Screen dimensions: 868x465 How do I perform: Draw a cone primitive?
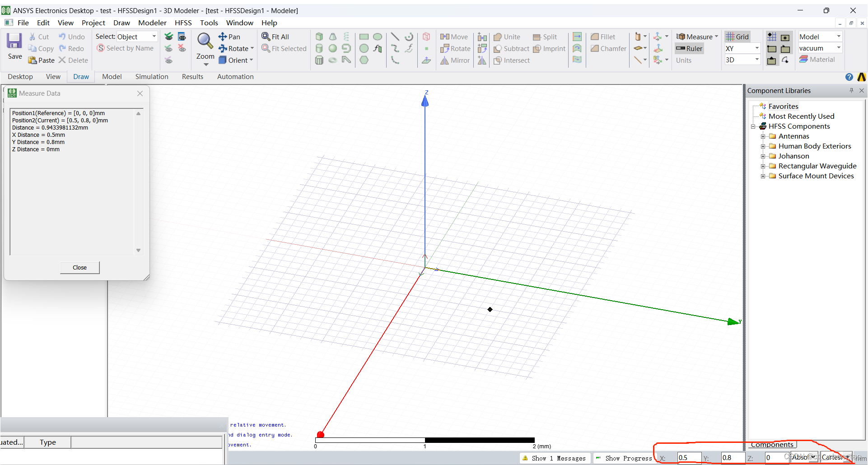point(333,37)
